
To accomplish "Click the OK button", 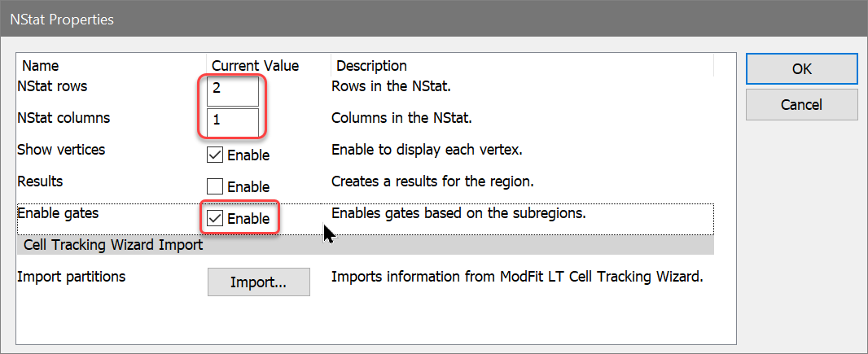I will 801,69.
